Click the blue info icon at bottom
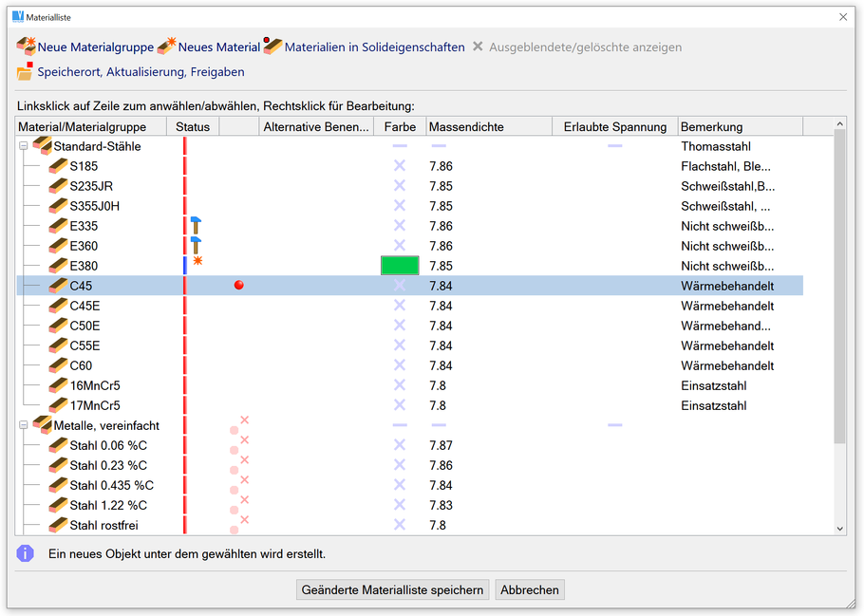The width and height of the screenshot is (864, 616). (26, 552)
